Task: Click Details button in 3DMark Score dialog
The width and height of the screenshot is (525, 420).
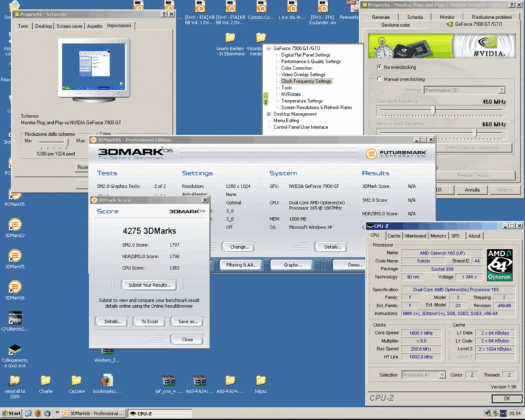Action: [x=112, y=322]
